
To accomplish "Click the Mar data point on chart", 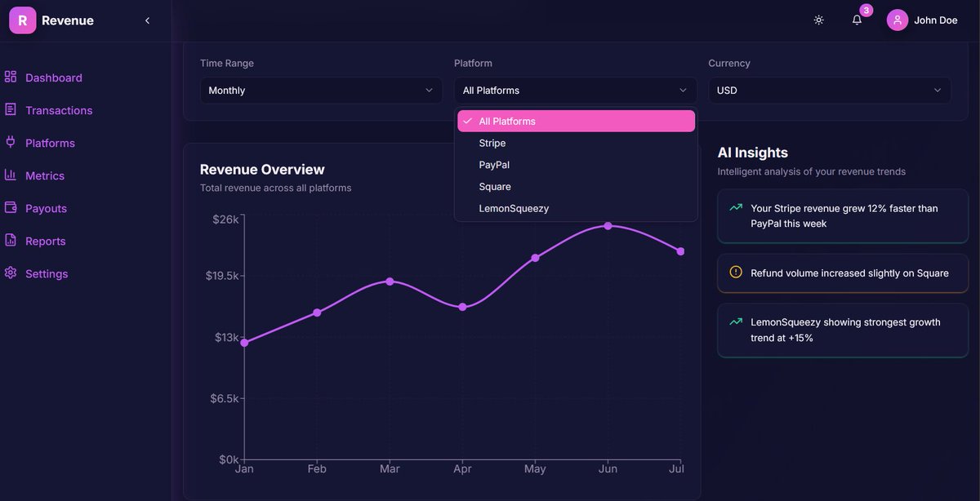I will tap(390, 282).
